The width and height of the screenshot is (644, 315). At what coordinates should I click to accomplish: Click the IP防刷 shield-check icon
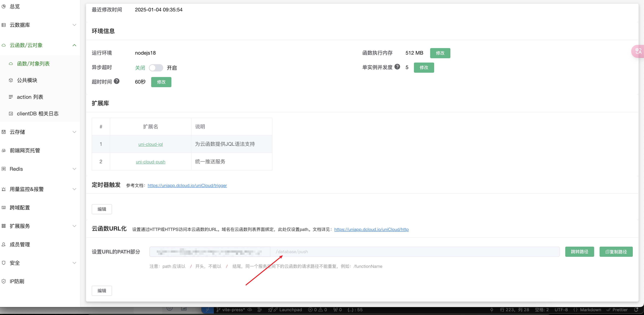pos(3,281)
